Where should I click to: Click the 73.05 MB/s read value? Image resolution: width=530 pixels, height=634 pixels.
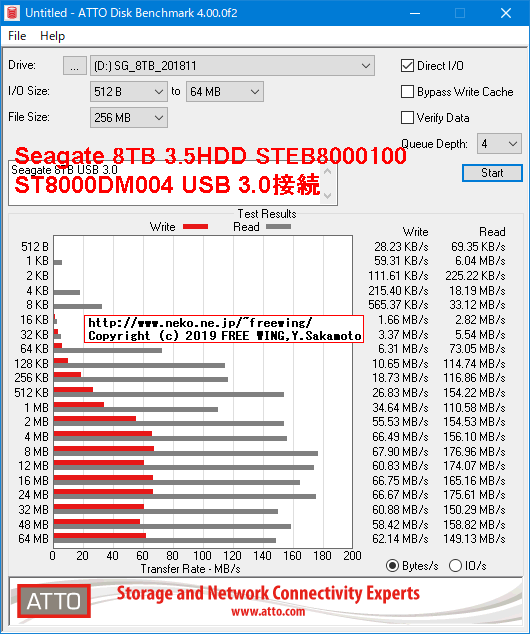tap(477, 349)
